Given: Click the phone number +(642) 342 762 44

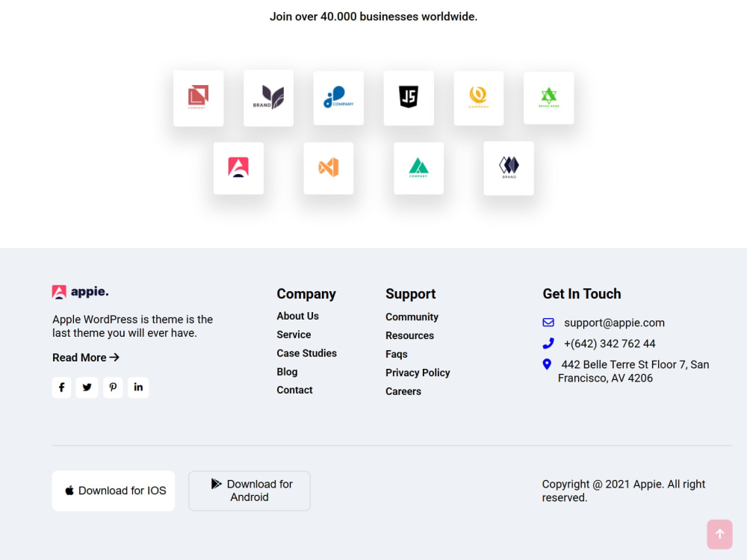Looking at the screenshot, I should pyautogui.click(x=610, y=343).
